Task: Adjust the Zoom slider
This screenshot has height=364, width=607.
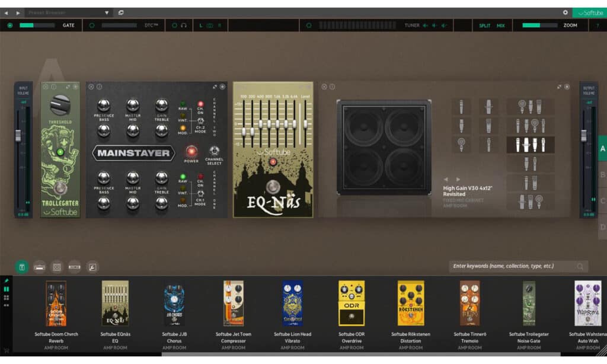Action: pos(539,25)
